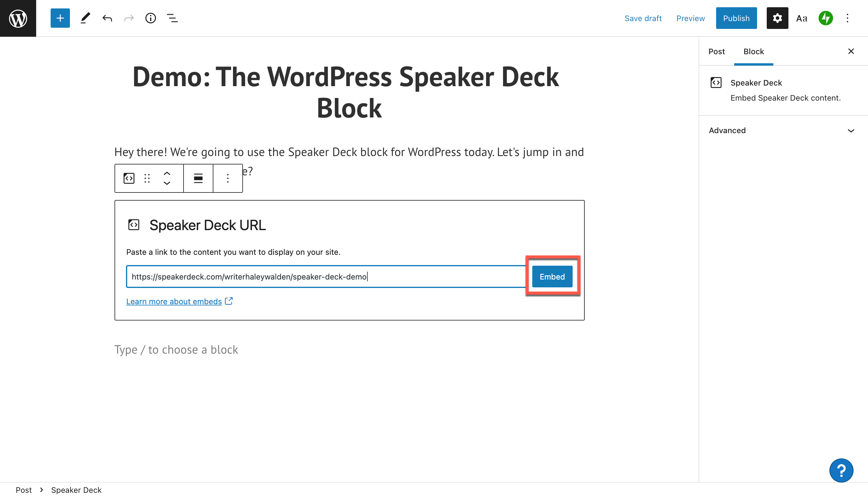Click the block drag handle icon
The width and height of the screenshot is (868, 497).
pyautogui.click(x=147, y=178)
